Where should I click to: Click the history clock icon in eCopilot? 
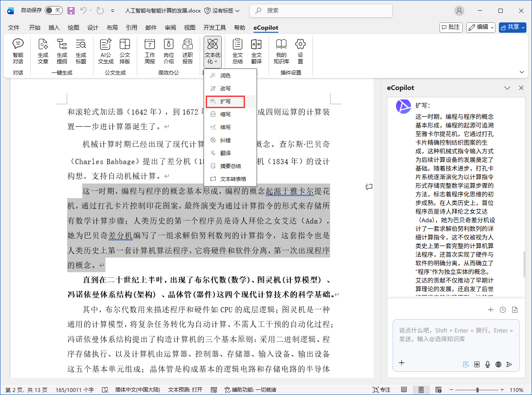coord(502,310)
